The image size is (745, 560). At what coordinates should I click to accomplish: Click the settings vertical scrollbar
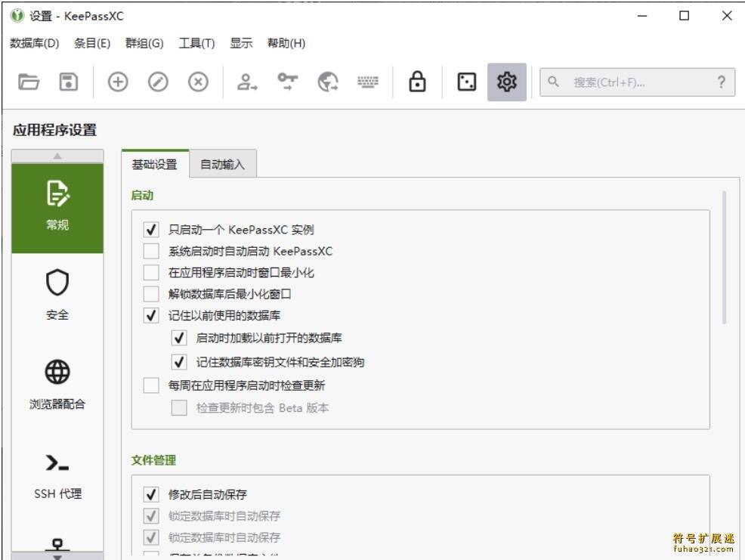(x=724, y=258)
